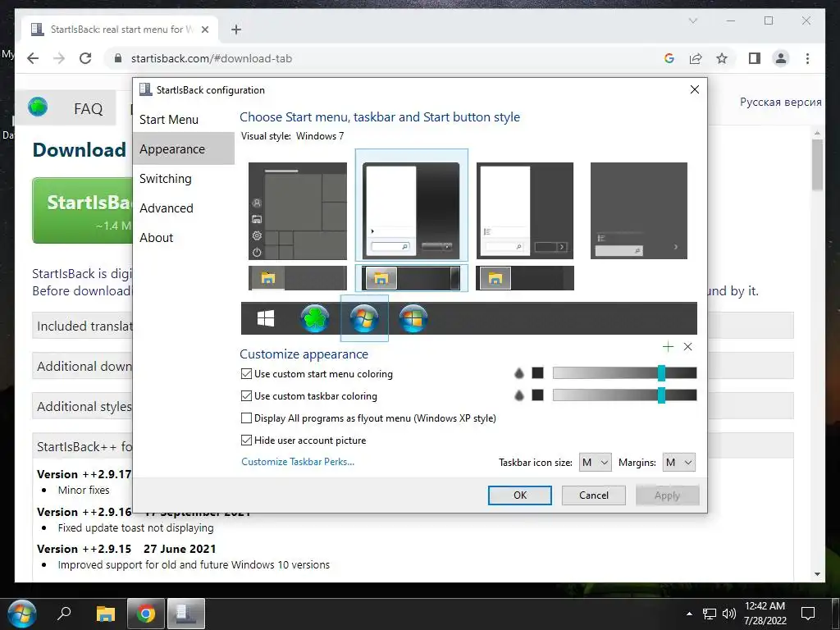
Task: Click the share page icon in address bar
Action: pos(696,58)
